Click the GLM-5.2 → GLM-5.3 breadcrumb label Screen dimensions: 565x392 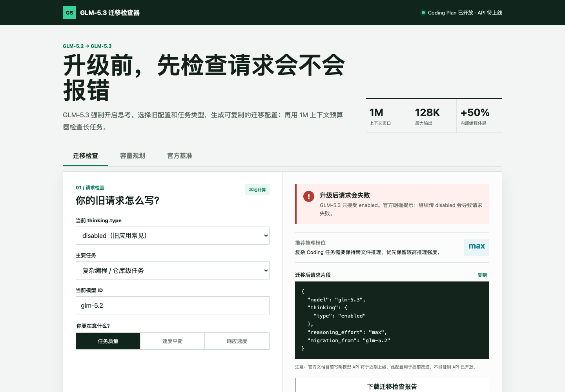[87, 46]
